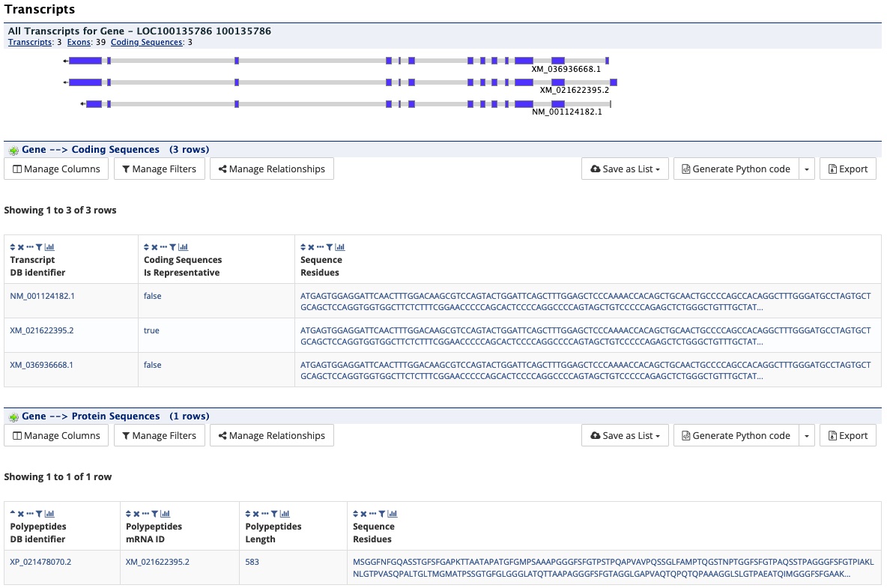Sort Coding Sequences table by Sequence Residues
Viewport: 887px width, 588px height.
click(x=303, y=247)
